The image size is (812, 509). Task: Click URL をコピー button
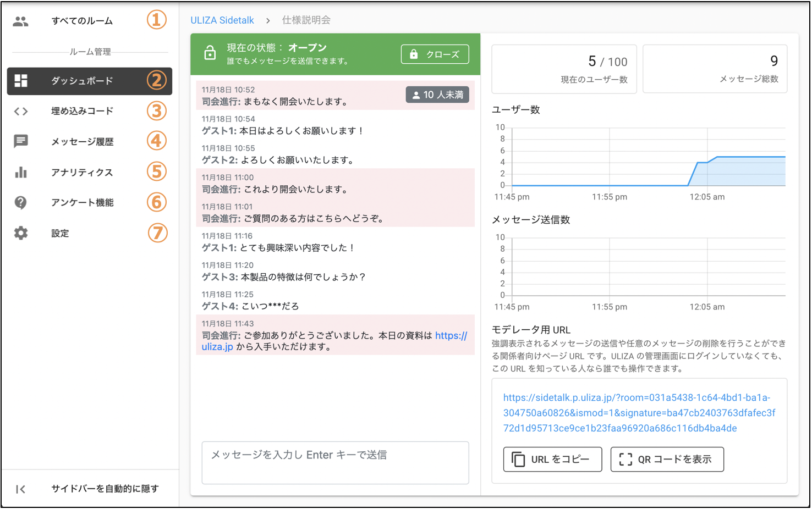(552, 460)
